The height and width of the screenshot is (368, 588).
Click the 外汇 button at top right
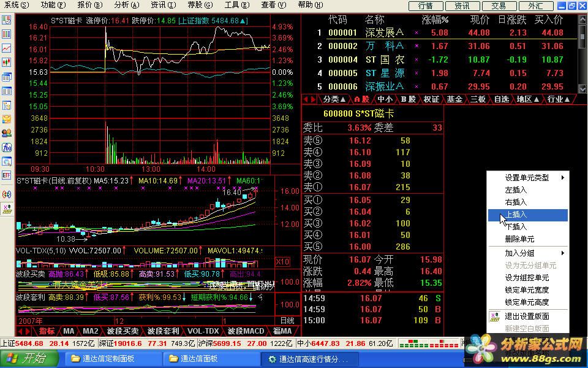535,6
